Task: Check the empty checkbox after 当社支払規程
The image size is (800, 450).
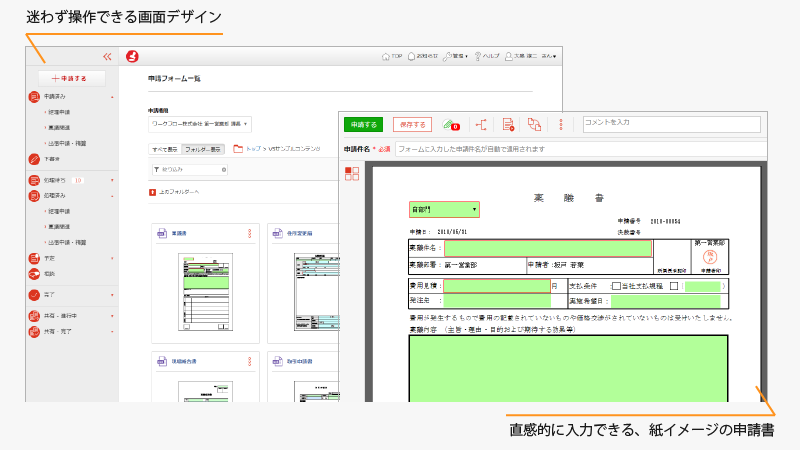Action: tap(674, 286)
